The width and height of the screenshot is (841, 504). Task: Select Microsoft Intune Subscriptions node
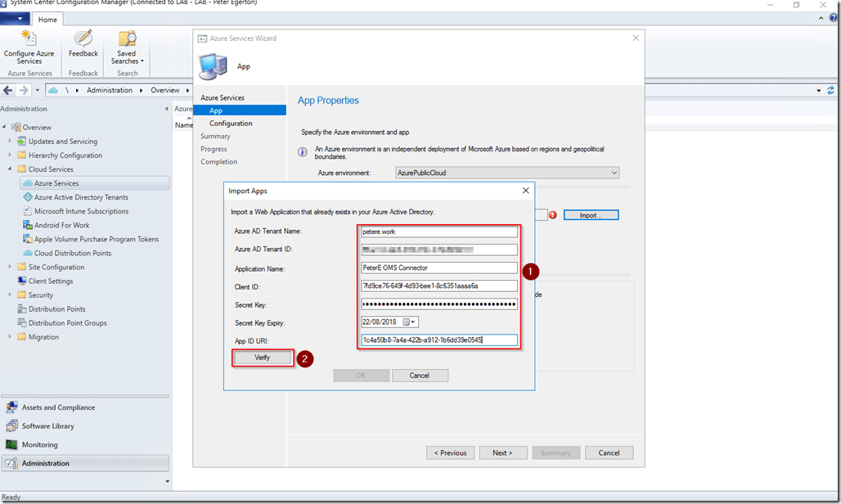[80, 211]
